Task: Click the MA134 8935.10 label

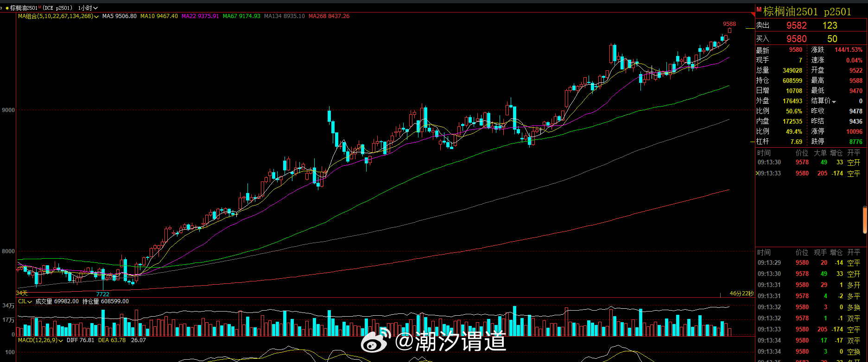Action: point(285,16)
